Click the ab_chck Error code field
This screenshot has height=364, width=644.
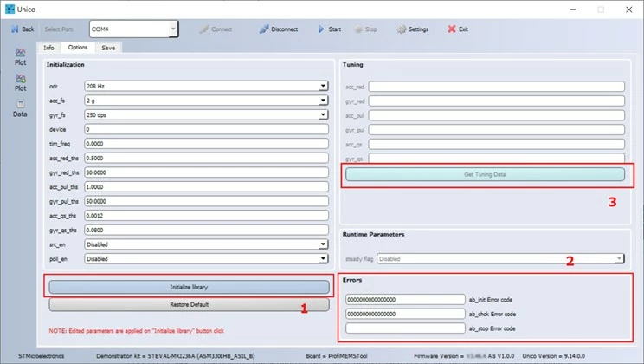coord(405,314)
